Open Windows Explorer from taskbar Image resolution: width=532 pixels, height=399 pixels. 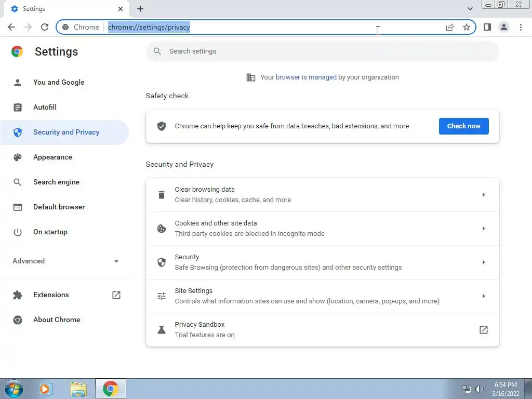click(x=78, y=389)
